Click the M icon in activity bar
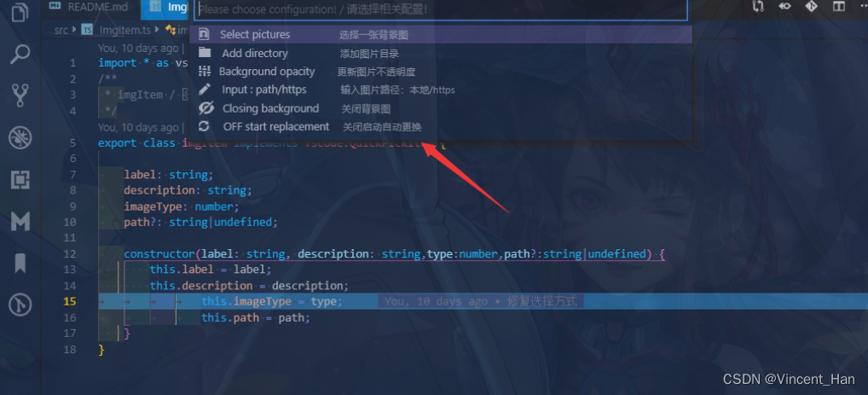The height and width of the screenshot is (395, 868). coord(20,221)
